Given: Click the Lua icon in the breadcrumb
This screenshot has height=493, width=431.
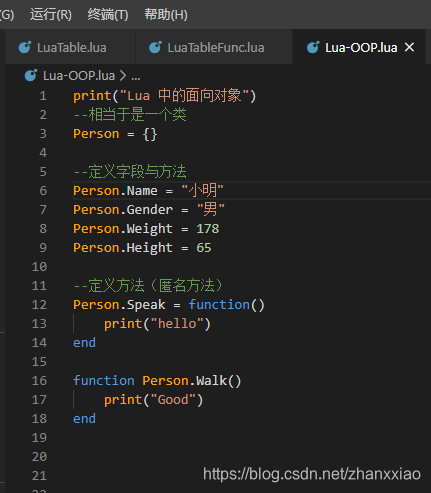Looking at the screenshot, I should click(31, 75).
